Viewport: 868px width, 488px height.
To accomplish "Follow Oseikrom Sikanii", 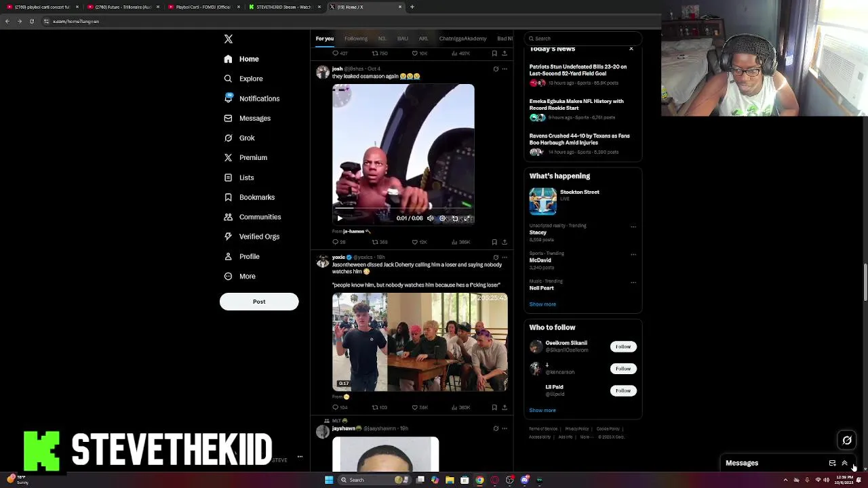I will [623, 346].
